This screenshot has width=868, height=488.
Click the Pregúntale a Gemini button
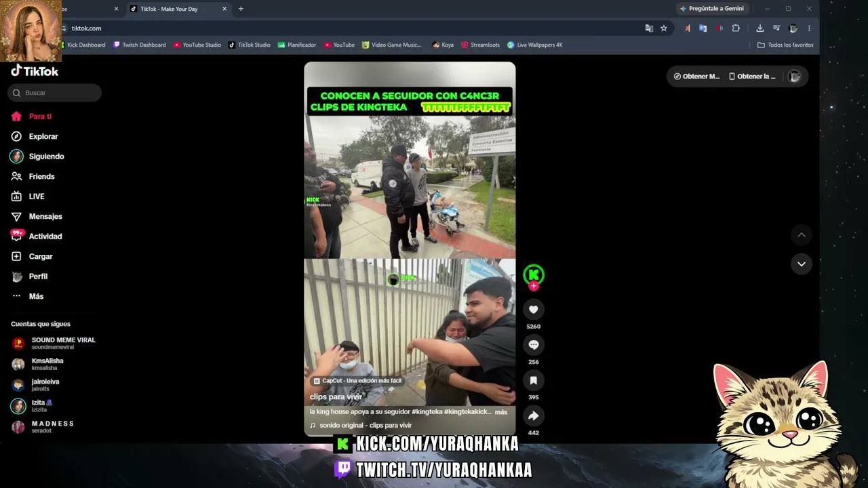711,9
